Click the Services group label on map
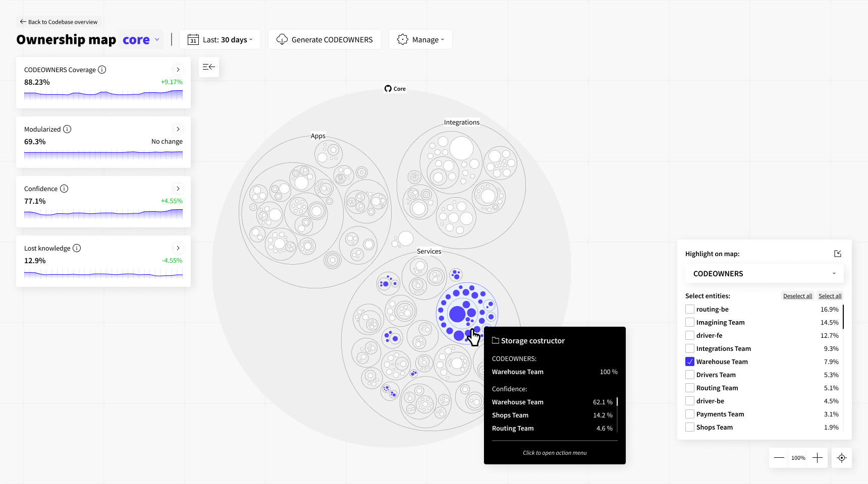This screenshot has width=868, height=484. pyautogui.click(x=429, y=251)
